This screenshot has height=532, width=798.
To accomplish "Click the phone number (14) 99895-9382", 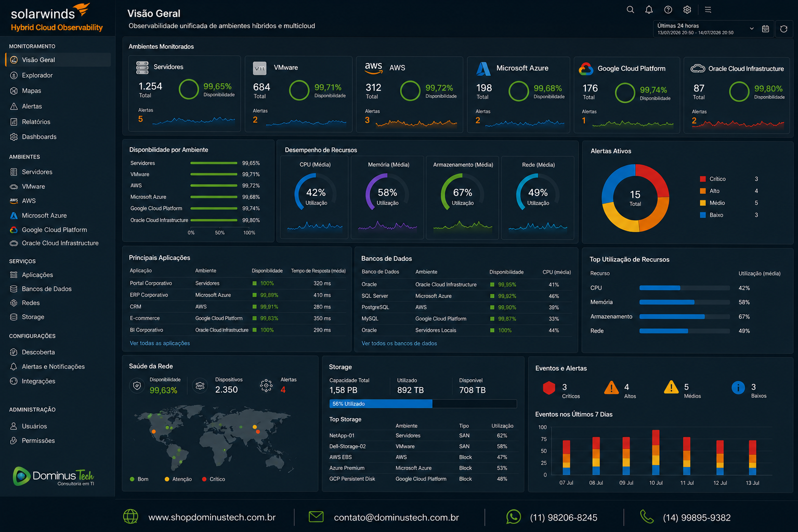I will click(697, 517).
